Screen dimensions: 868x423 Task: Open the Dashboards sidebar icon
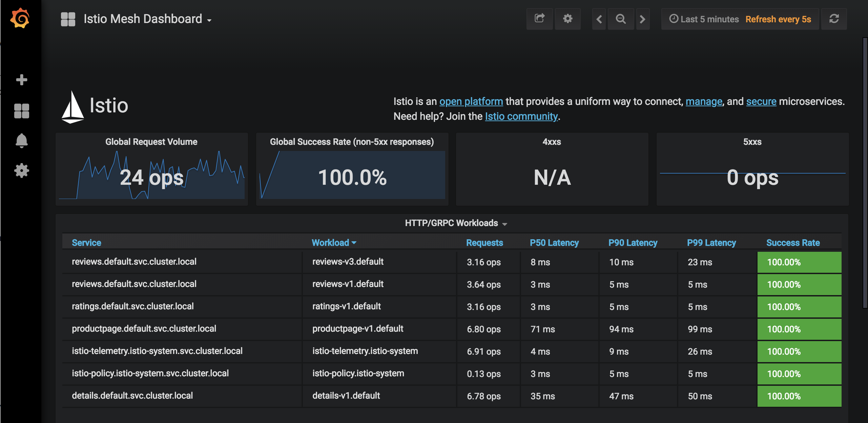pyautogui.click(x=21, y=111)
